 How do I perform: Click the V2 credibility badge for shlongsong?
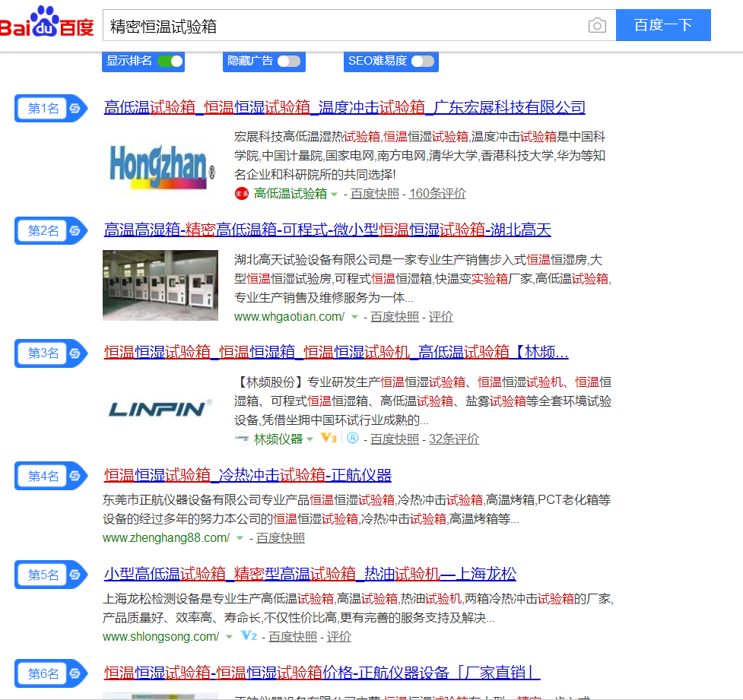[249, 636]
